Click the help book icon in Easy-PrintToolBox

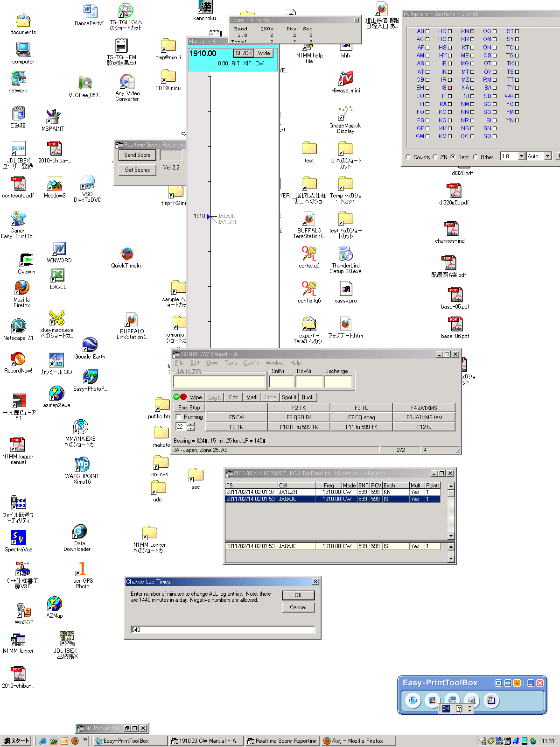pyautogui.click(x=491, y=700)
